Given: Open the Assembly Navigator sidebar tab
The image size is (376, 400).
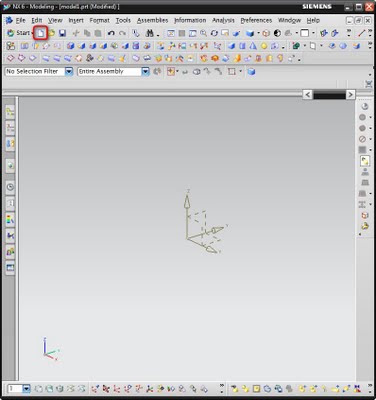Looking at the screenshot, I should coord(10,113).
